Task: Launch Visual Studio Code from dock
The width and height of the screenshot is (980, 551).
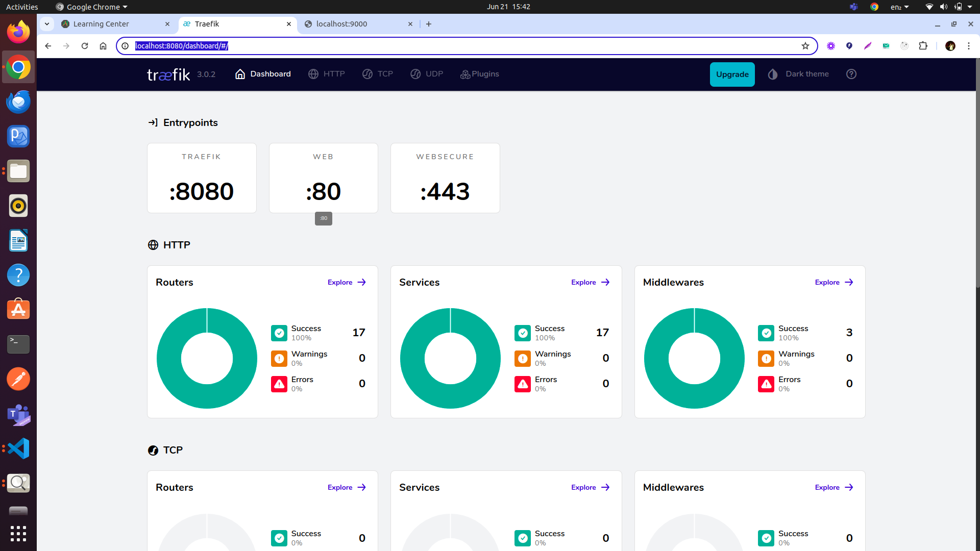Action: [x=18, y=448]
